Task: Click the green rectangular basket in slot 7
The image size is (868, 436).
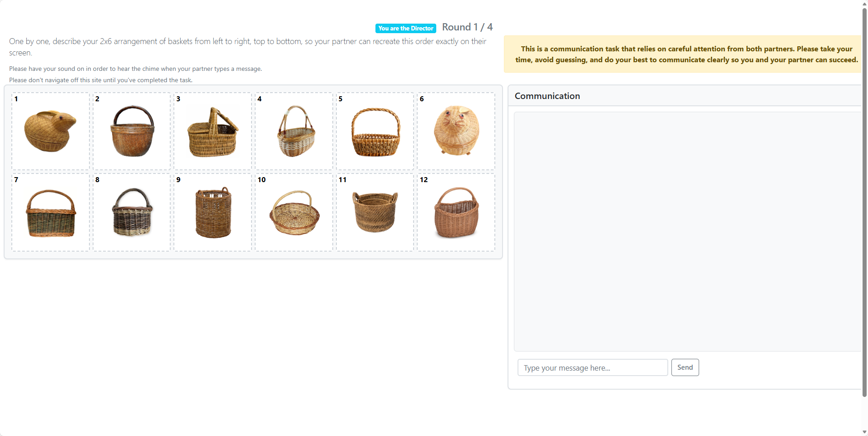Action: coord(51,213)
